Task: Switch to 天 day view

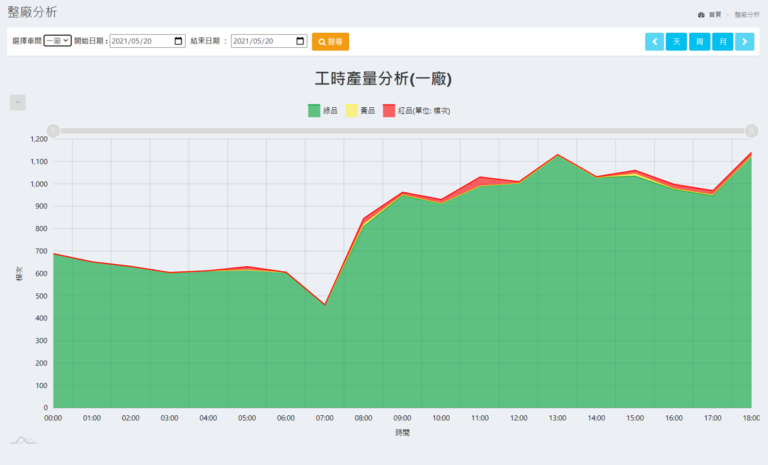Action: click(676, 42)
